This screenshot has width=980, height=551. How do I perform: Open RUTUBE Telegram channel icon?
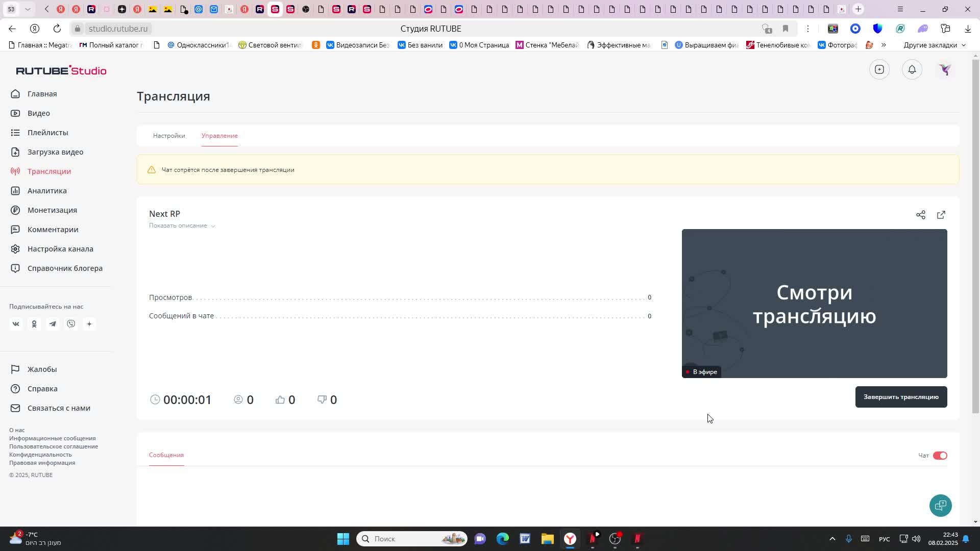coord(53,324)
